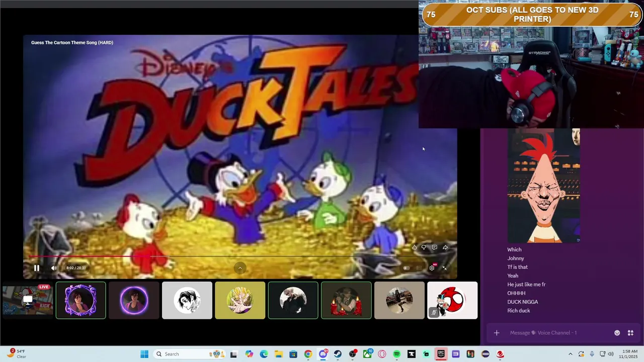Share the video arrow icon

pos(445,247)
